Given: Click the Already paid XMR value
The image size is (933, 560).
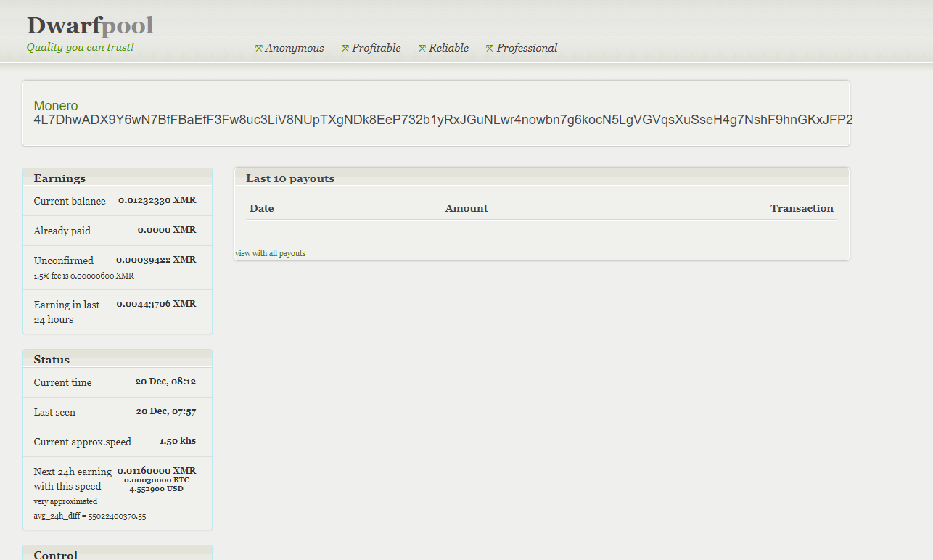Looking at the screenshot, I should [166, 230].
